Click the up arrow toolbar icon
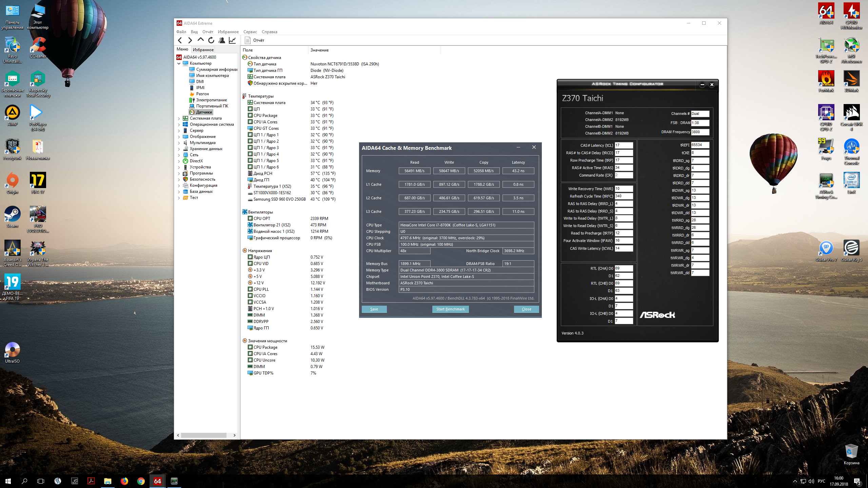 click(x=201, y=40)
